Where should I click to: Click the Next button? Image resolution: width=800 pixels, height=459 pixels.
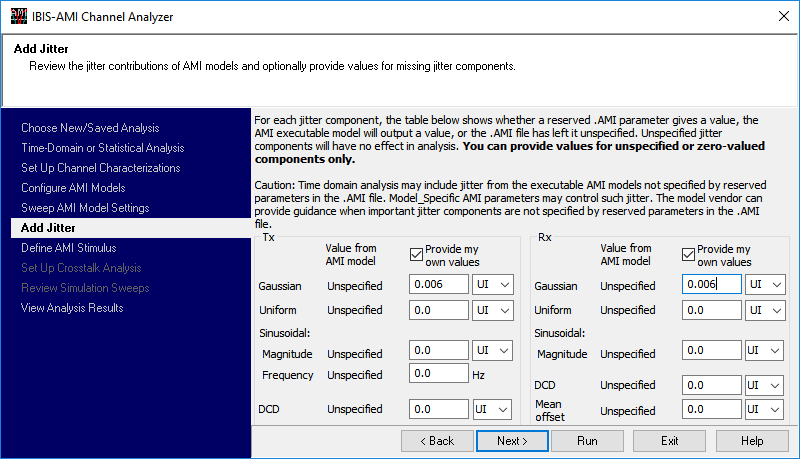pyautogui.click(x=511, y=441)
